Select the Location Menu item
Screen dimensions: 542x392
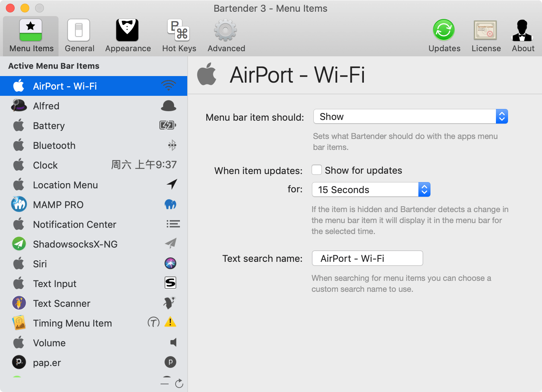click(x=94, y=185)
